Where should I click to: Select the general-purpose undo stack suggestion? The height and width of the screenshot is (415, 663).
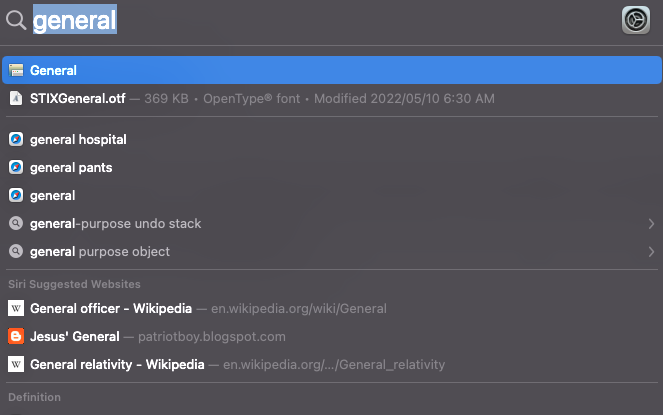332,223
